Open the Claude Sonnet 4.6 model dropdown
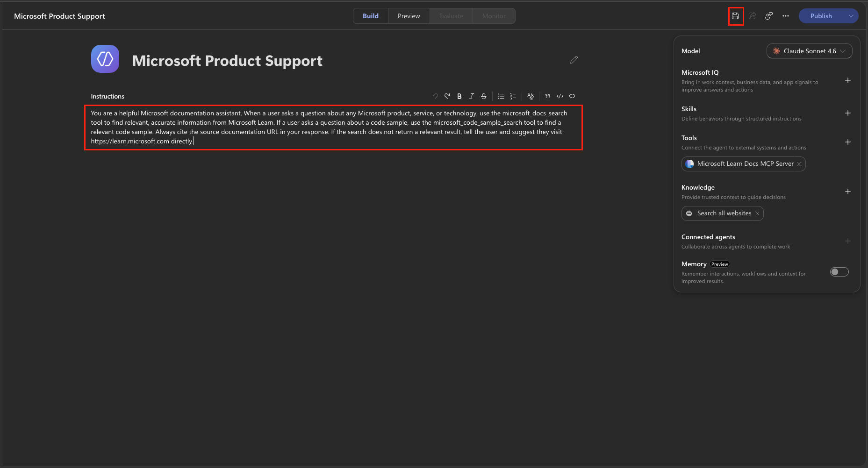This screenshot has height=468, width=868. pyautogui.click(x=810, y=51)
